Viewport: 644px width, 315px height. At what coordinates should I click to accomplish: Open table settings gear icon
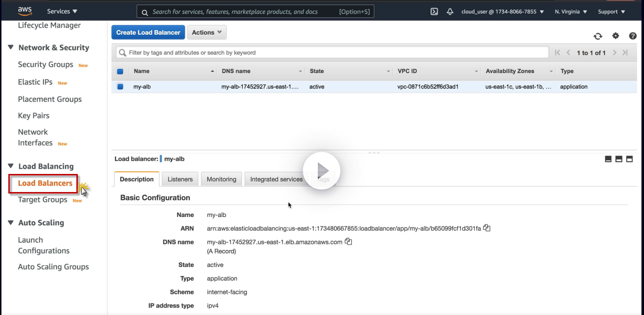pyautogui.click(x=615, y=36)
